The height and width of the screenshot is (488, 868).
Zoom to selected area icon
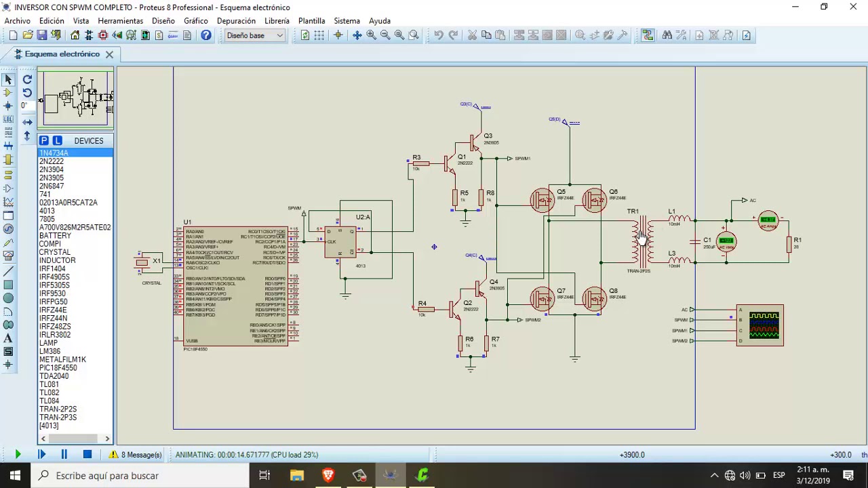pos(414,35)
